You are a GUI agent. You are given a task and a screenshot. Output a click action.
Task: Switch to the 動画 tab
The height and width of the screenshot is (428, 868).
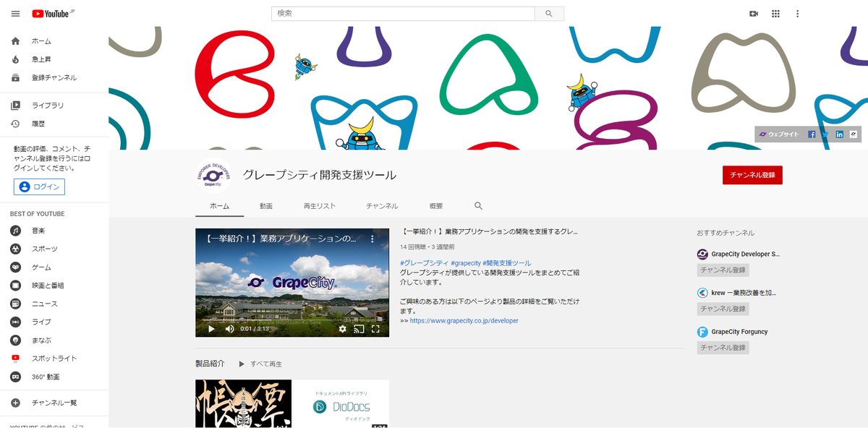[x=266, y=206]
